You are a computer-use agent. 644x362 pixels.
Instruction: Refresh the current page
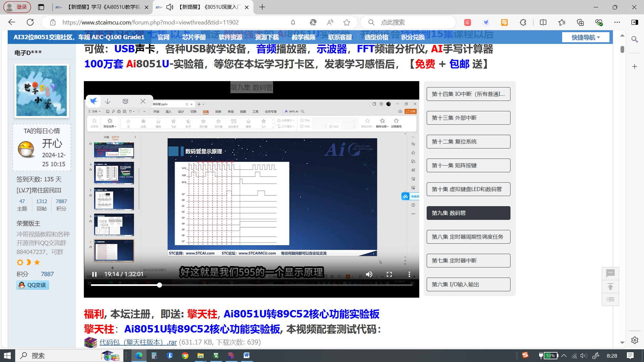[30, 22]
